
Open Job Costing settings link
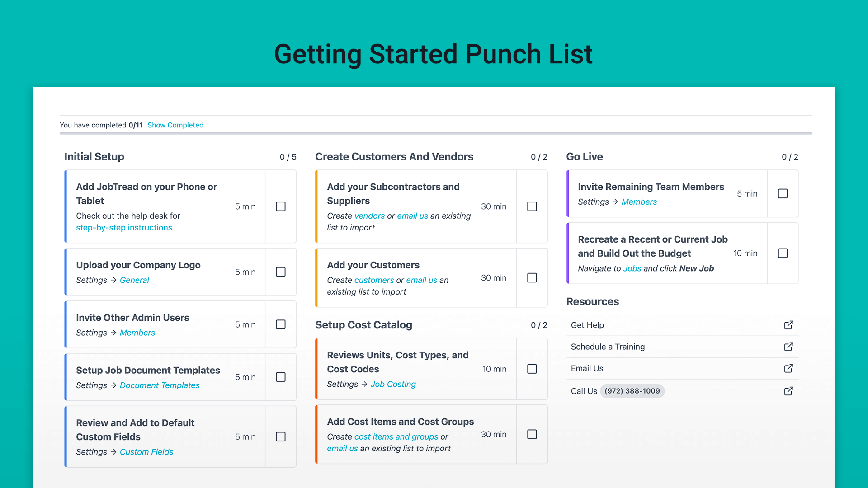[393, 384]
